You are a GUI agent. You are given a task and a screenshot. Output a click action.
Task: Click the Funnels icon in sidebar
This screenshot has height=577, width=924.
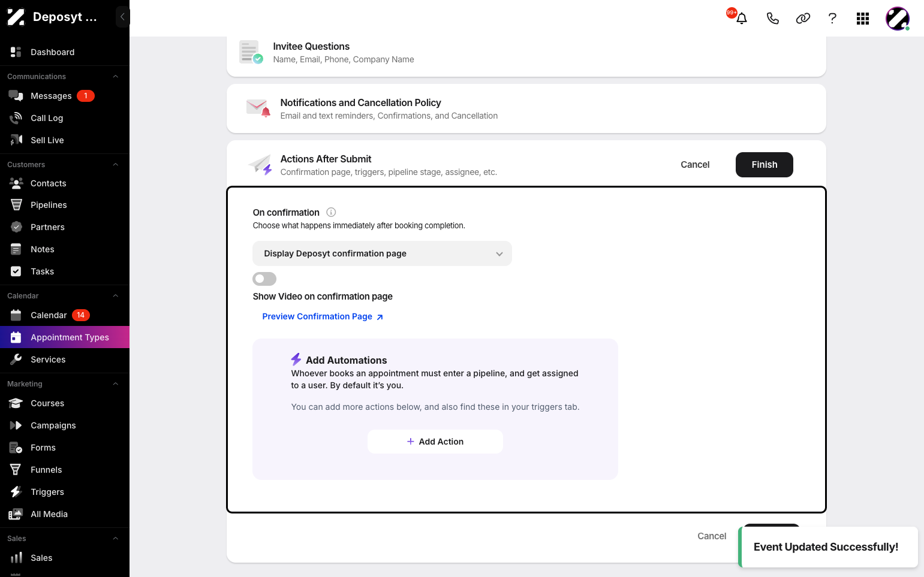[16, 470]
